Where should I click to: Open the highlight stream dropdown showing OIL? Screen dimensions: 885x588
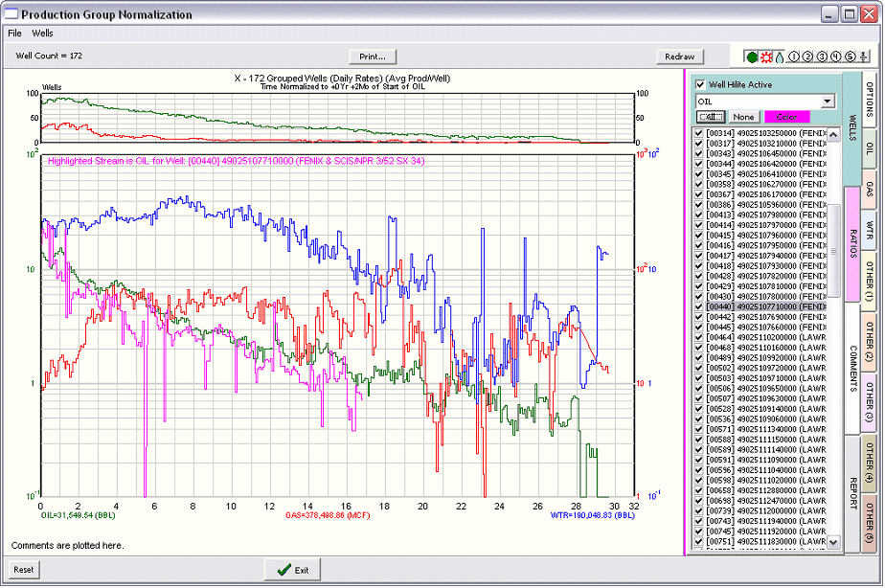(827, 101)
